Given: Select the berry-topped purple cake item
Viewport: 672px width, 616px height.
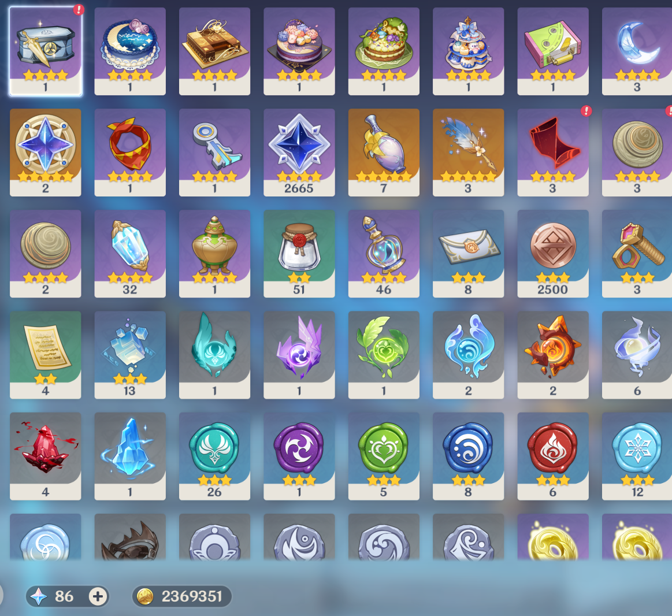Looking at the screenshot, I should pyautogui.click(x=299, y=51).
